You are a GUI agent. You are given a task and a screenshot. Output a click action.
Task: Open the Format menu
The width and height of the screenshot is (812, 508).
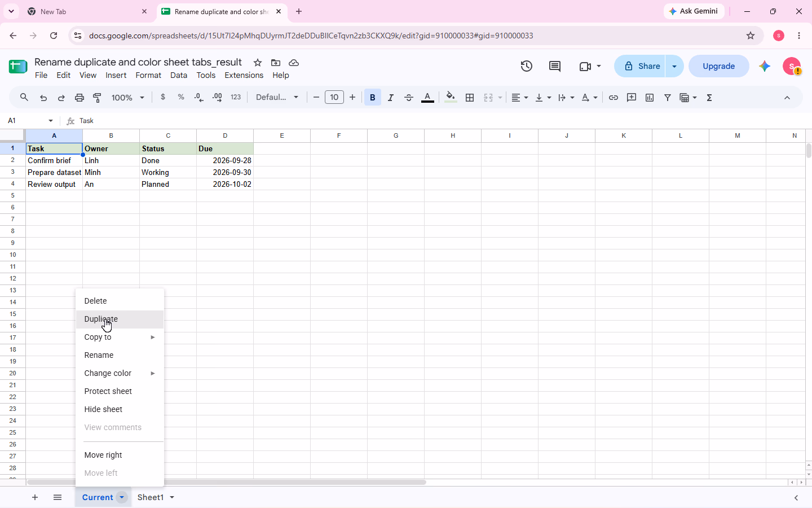[148, 75]
